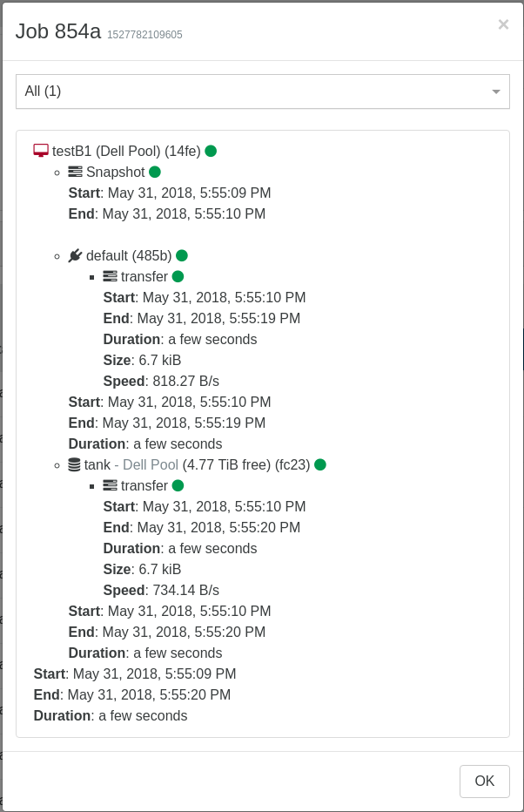Open the Dell Pool link
This screenshot has width=524, height=812.
click(x=151, y=464)
